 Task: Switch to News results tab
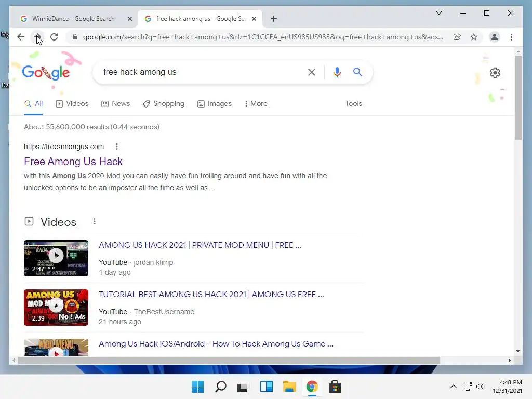click(116, 104)
